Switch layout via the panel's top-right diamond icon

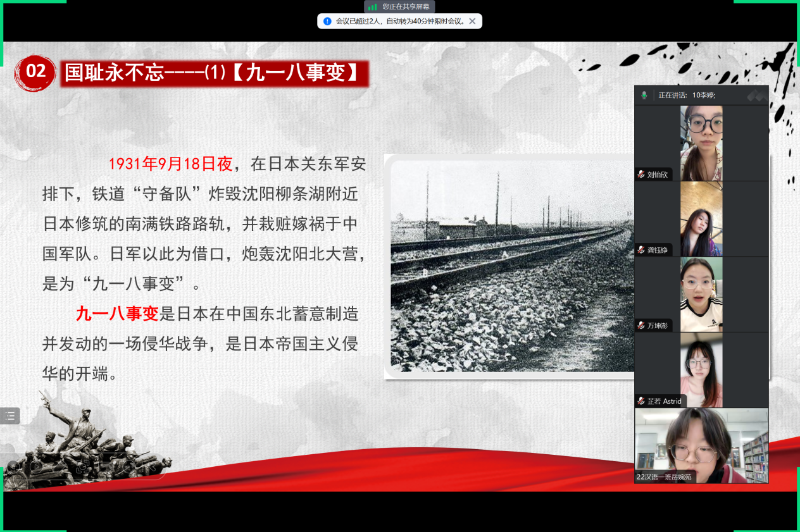pos(757,95)
